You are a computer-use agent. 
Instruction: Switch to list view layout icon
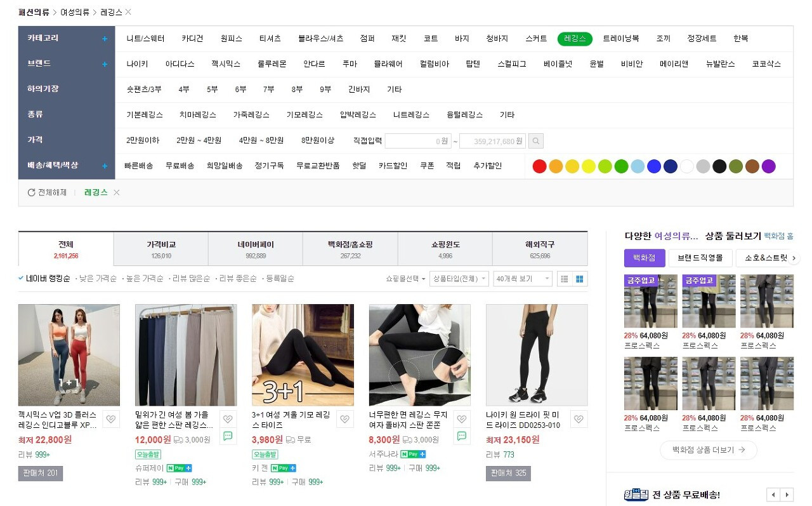click(563, 279)
